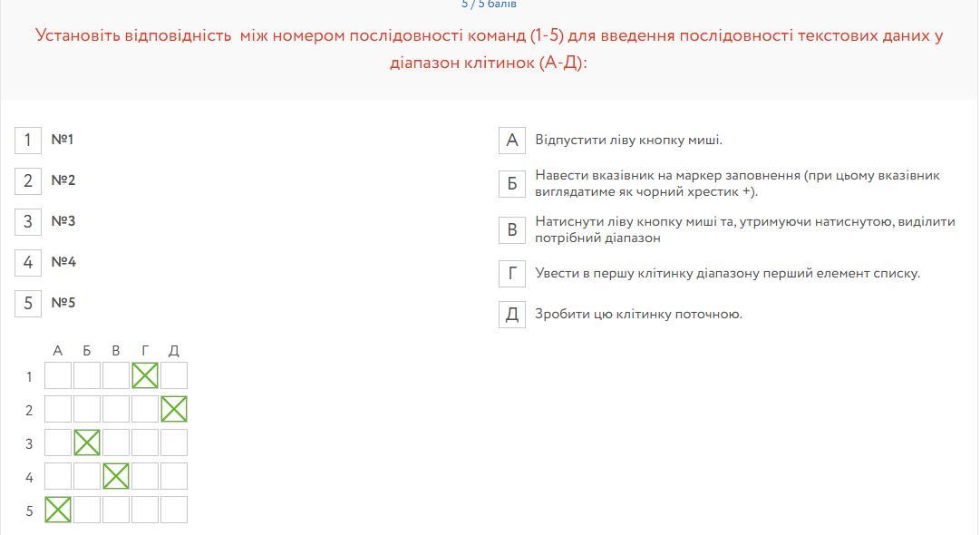Click grid row label '5'

click(x=29, y=511)
